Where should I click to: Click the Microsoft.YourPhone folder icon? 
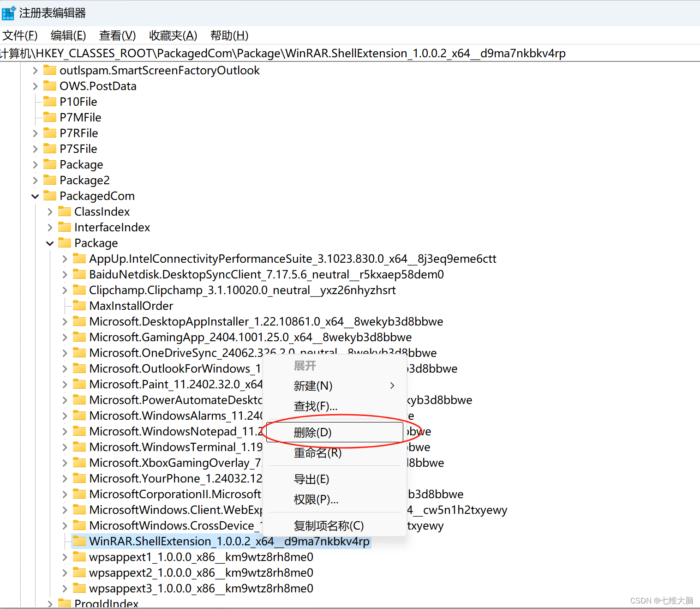(x=79, y=478)
